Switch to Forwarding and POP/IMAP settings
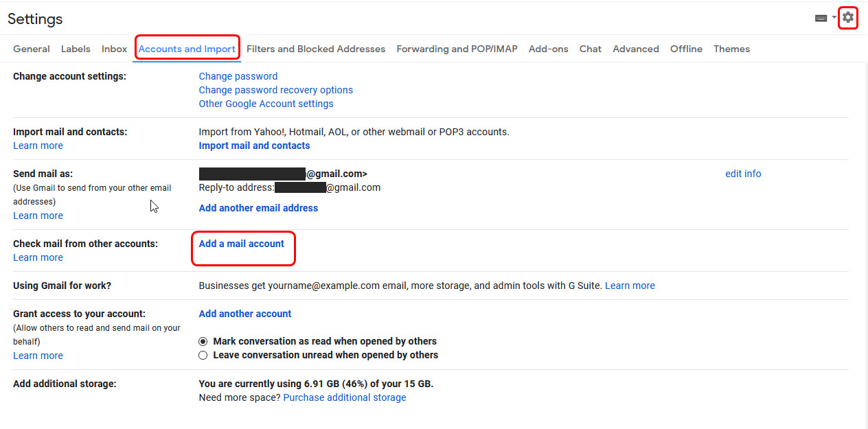This screenshot has height=429, width=868. click(x=456, y=49)
